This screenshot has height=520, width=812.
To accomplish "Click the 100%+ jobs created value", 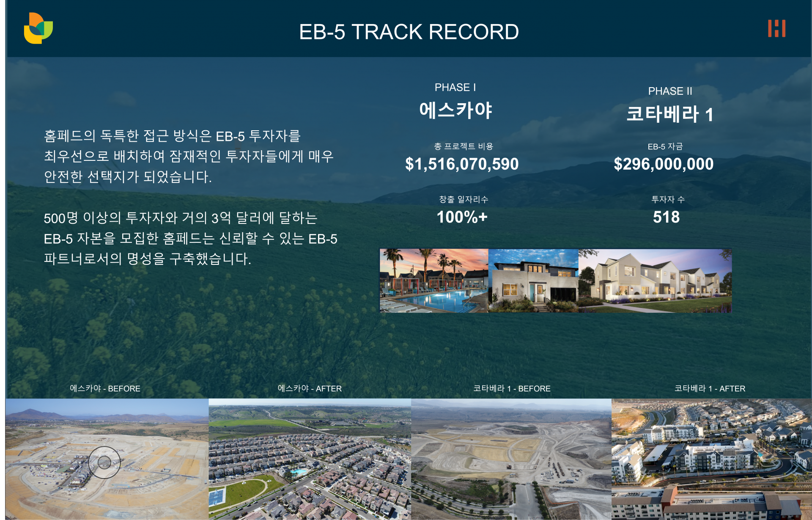I will (x=462, y=217).
